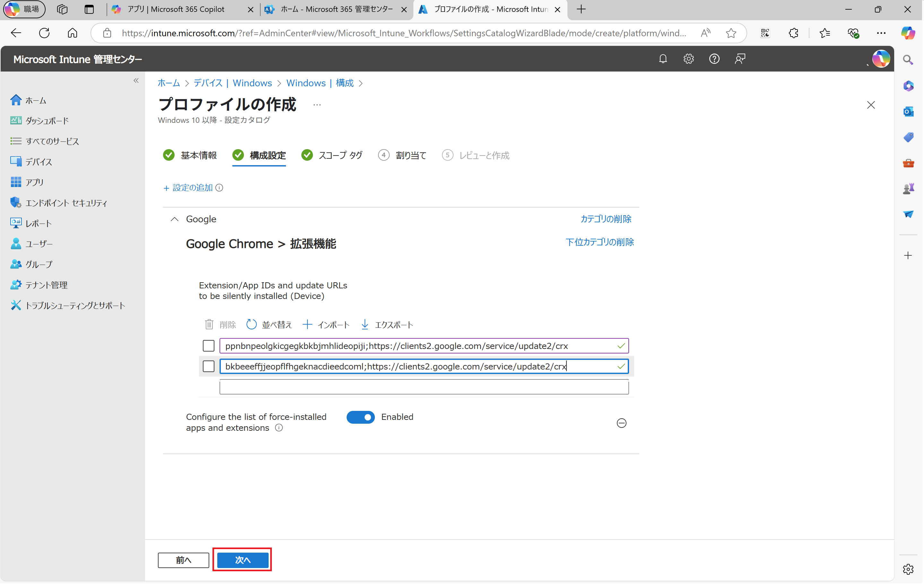
Task: Collapse the Google category section
Action: pyautogui.click(x=175, y=219)
